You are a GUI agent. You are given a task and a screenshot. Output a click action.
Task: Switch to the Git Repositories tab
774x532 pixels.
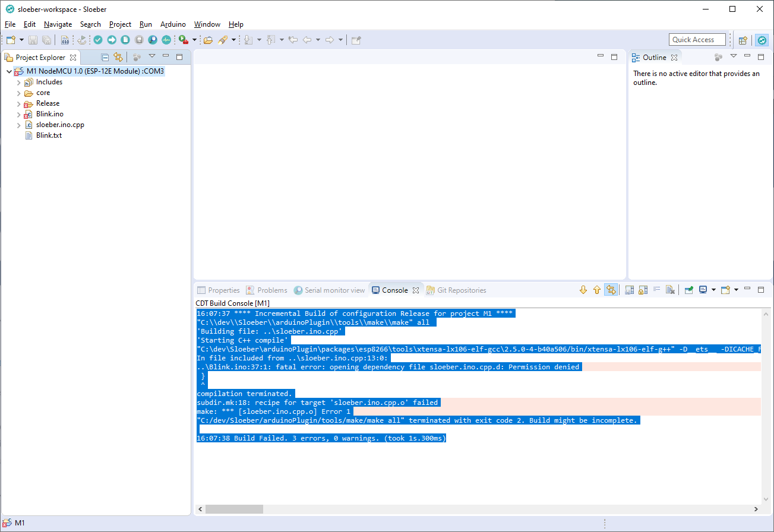[456, 290]
